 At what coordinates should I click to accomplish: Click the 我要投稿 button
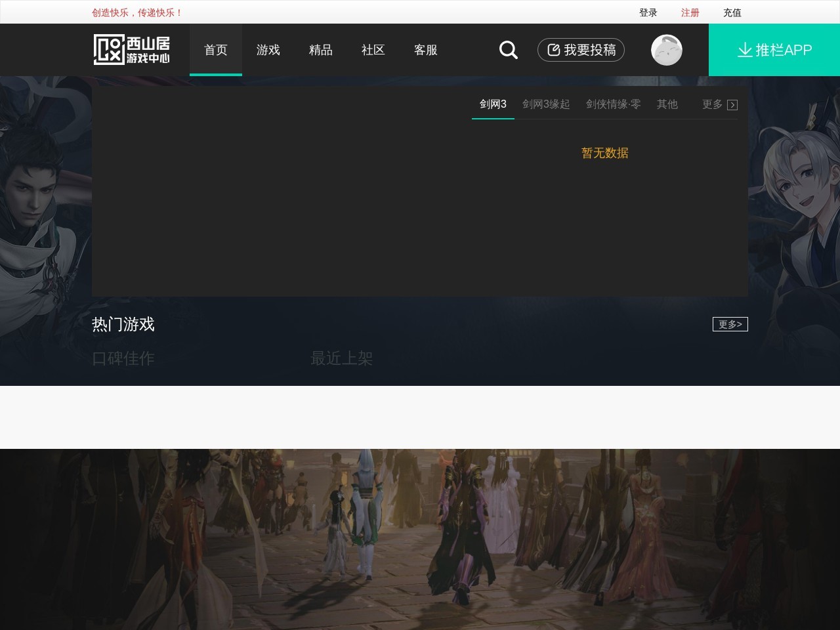(581, 50)
